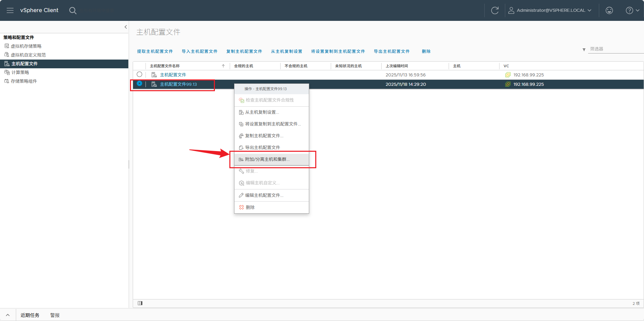Click the vSphere Client title
Image resolution: width=644 pixels, height=321 pixels.
click(x=39, y=10)
